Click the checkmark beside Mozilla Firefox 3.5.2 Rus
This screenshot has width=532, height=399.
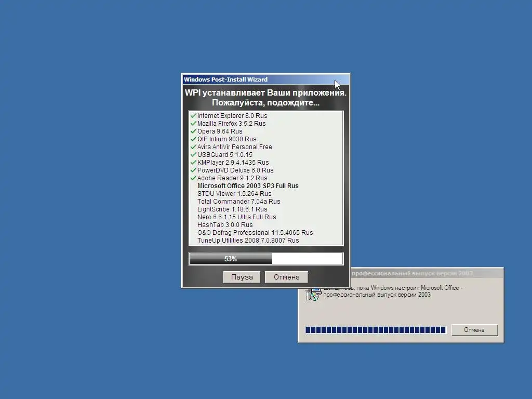[x=193, y=123]
